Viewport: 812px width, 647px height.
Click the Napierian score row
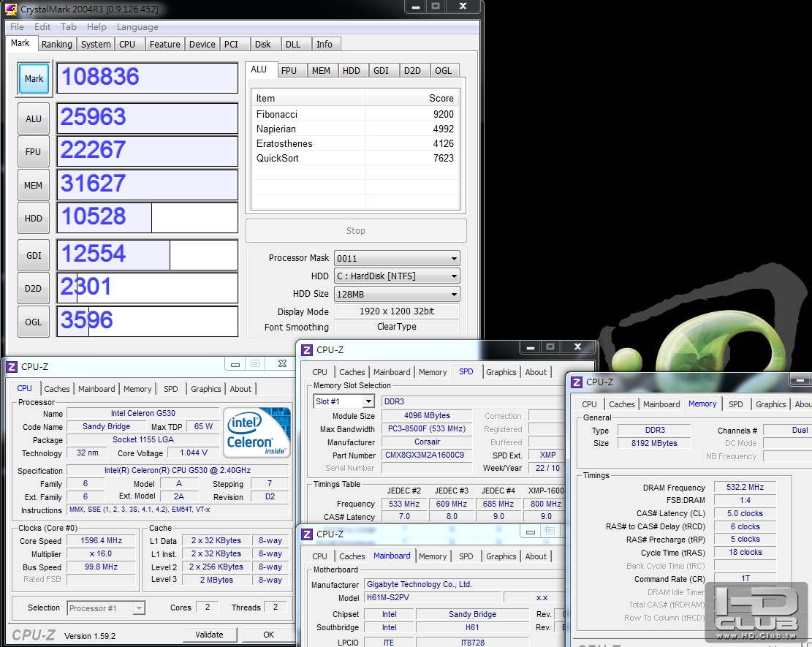coord(355,129)
